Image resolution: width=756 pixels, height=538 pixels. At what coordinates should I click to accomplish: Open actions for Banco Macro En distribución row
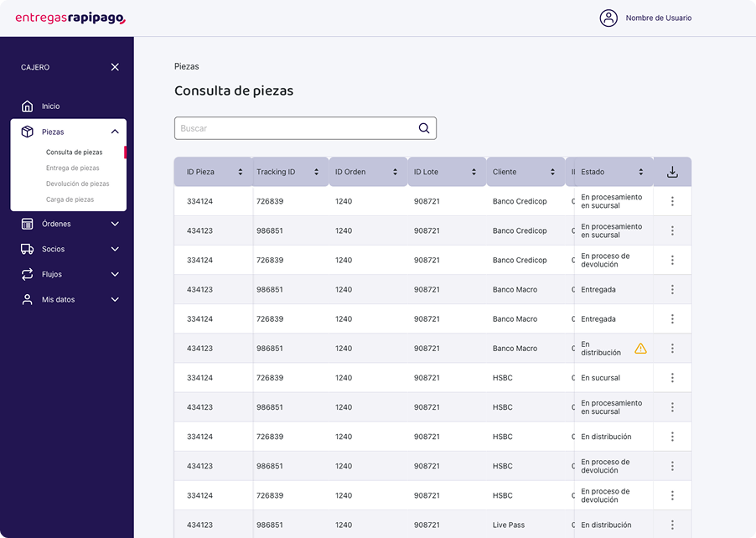672,348
